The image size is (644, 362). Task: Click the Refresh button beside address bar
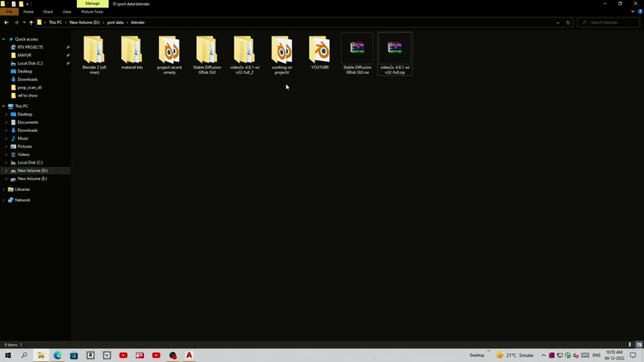(x=568, y=23)
